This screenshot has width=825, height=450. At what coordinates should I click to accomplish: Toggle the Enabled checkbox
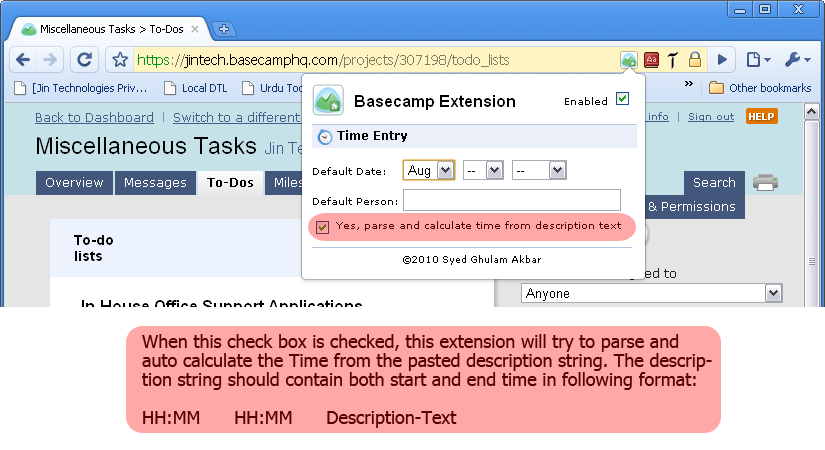pyautogui.click(x=622, y=98)
